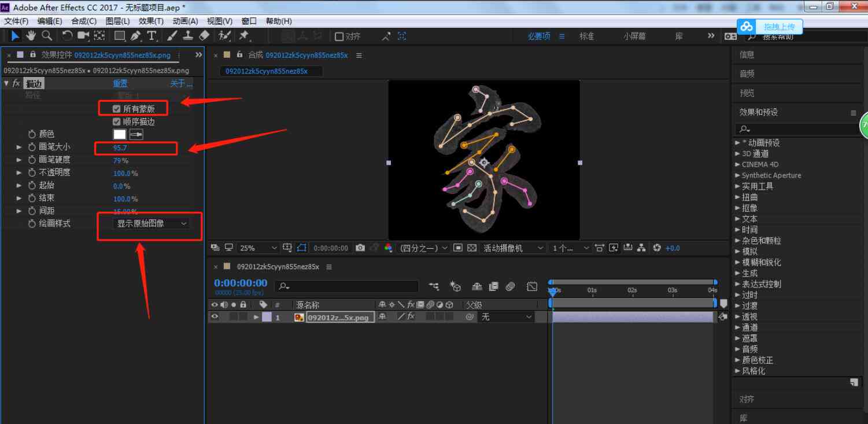
Task: Select the Eraser tool
Action: pos(204,36)
